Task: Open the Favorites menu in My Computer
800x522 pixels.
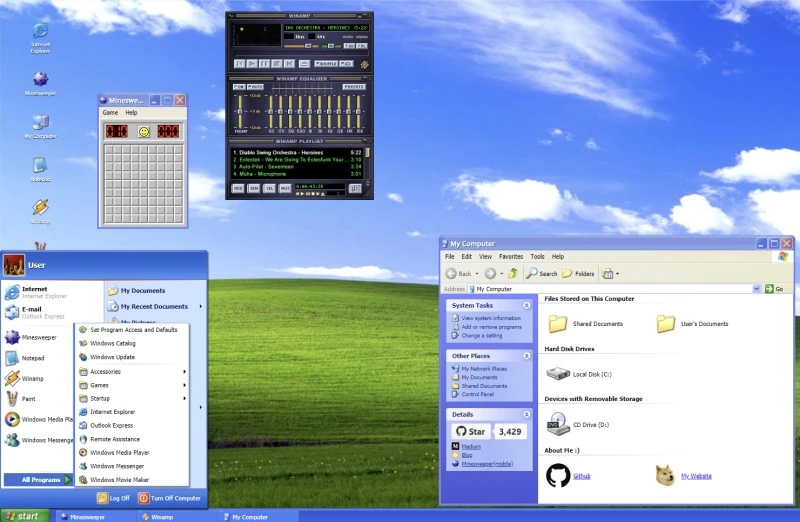Action: point(511,257)
